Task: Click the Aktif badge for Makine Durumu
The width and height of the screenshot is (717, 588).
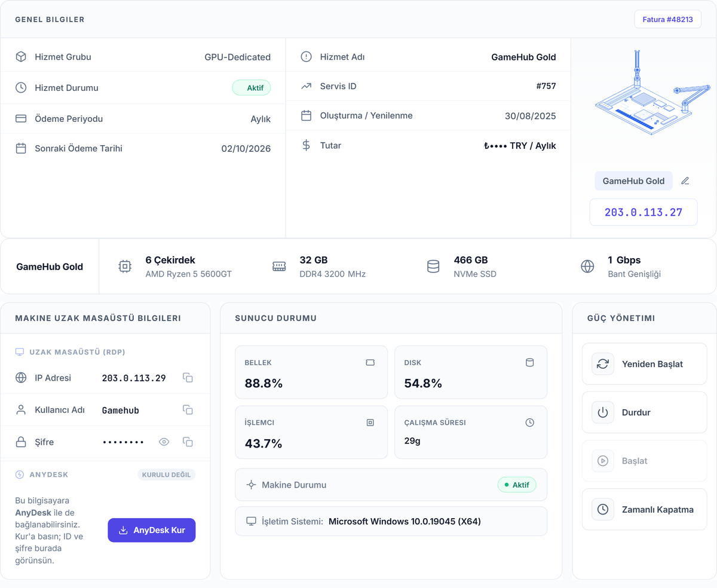Action: [517, 485]
